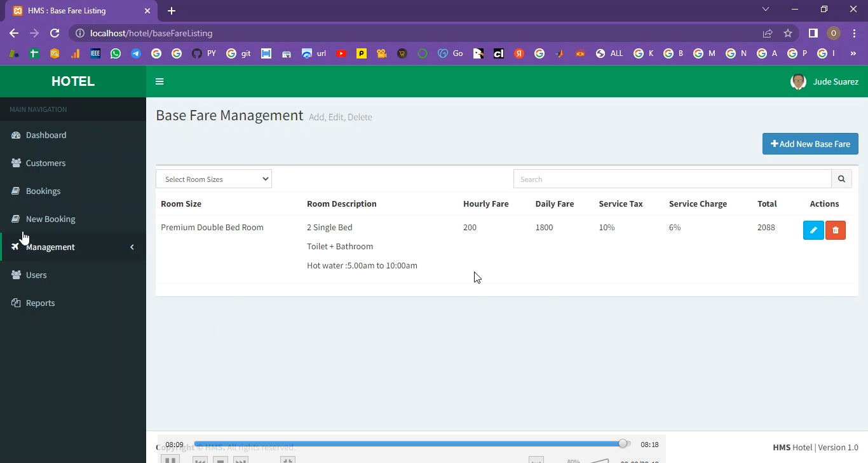Screen dimensions: 868x463
Task: Click the video progress slider handle
Action: pos(623,444)
